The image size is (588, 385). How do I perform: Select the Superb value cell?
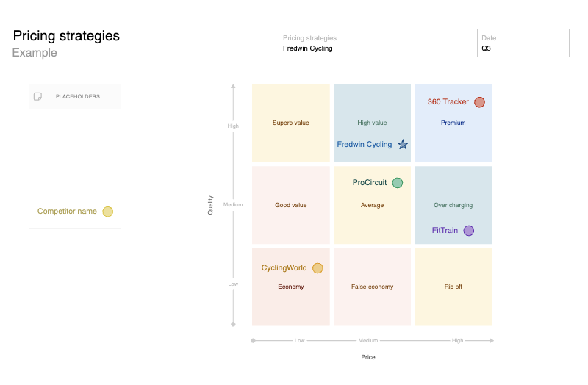(x=291, y=123)
